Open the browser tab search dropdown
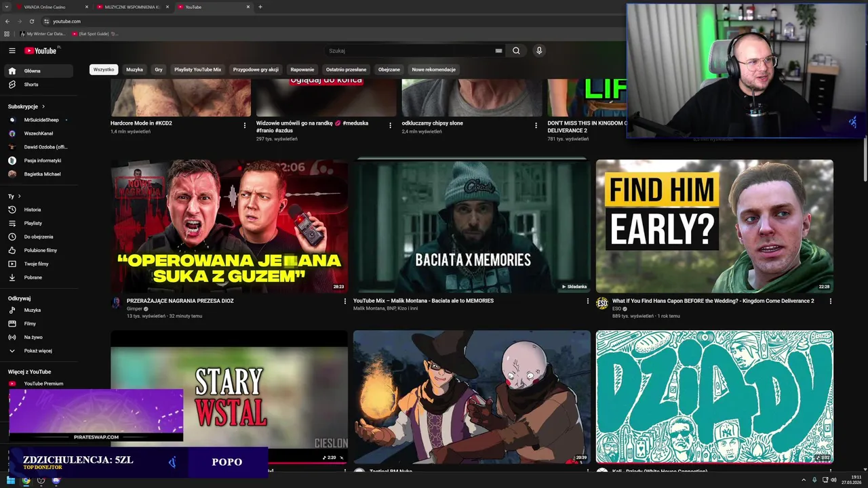Image resolution: width=868 pixels, height=488 pixels. 7,7
